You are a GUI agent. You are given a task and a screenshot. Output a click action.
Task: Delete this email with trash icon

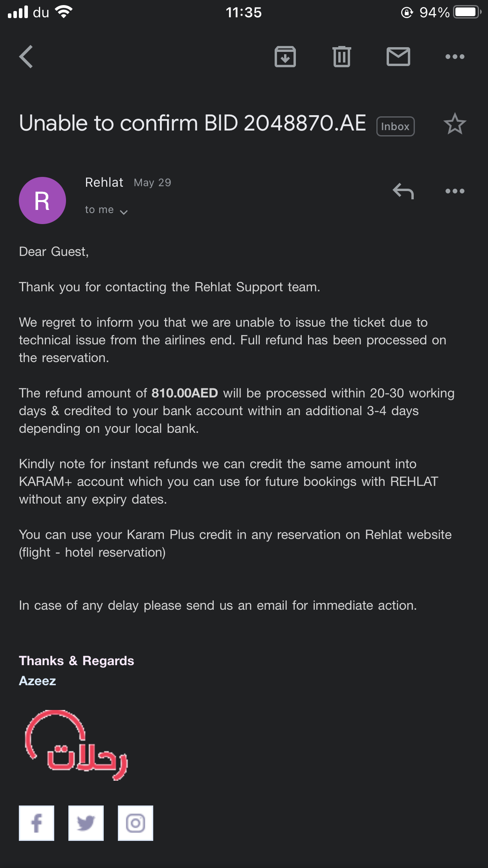point(341,57)
